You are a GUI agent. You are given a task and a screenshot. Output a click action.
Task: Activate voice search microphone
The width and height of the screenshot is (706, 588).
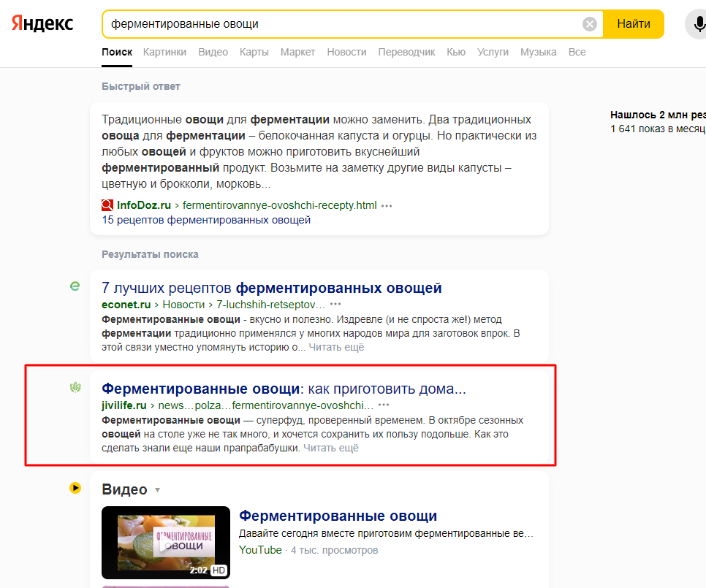pyautogui.click(x=697, y=24)
